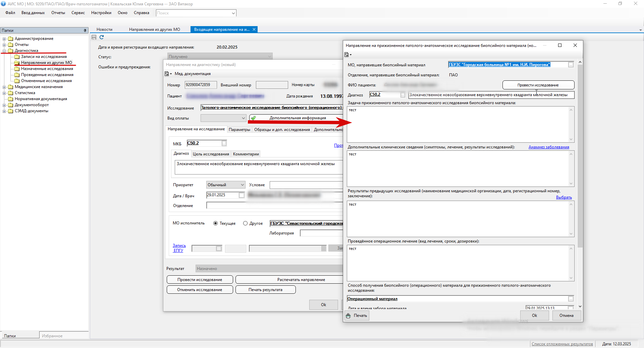644x348 pixels.
Task: Switch to the Параметры tab
Action: [x=239, y=130]
